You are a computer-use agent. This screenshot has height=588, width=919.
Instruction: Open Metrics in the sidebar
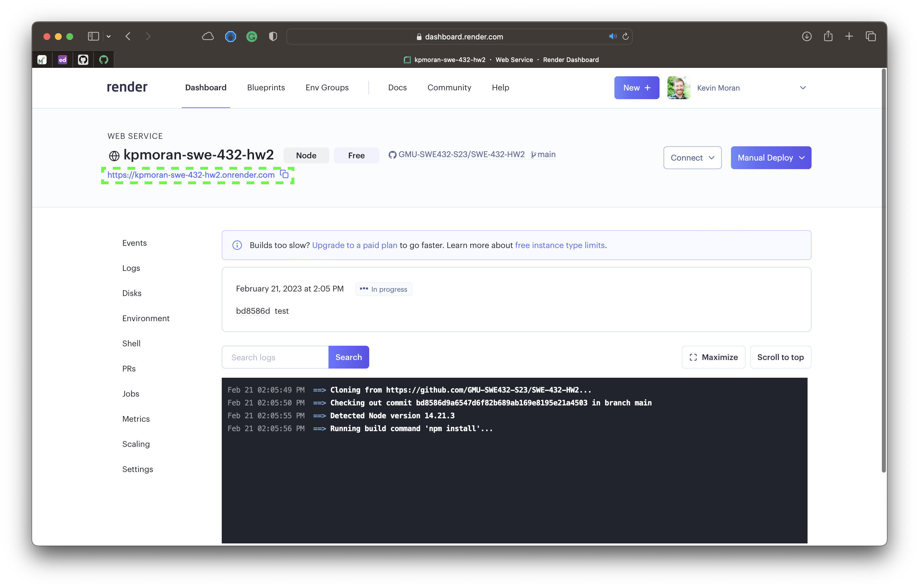point(136,419)
